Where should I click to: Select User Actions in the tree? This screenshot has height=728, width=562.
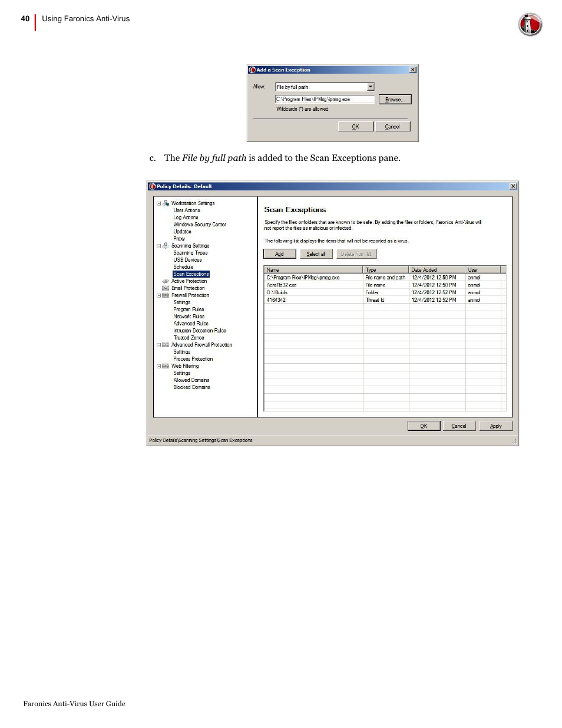point(187,210)
